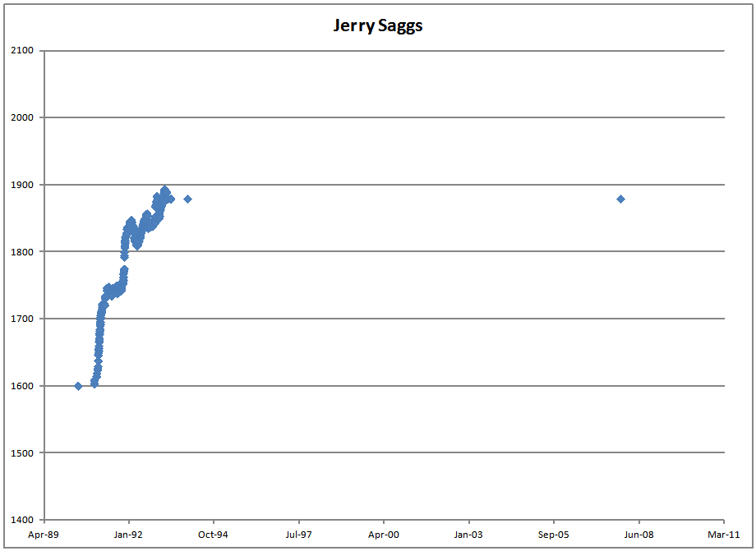Click the 2000 y-axis label
The width and height of the screenshot is (756, 551).
click(23, 117)
